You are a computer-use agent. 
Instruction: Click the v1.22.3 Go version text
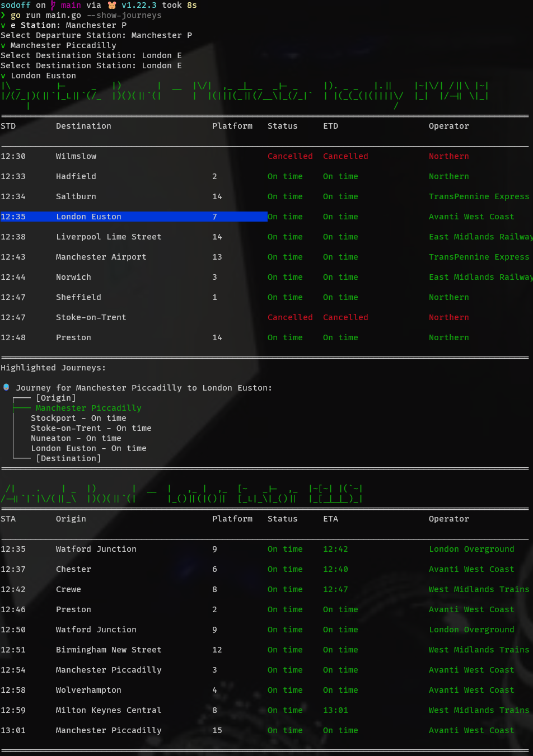(139, 5)
